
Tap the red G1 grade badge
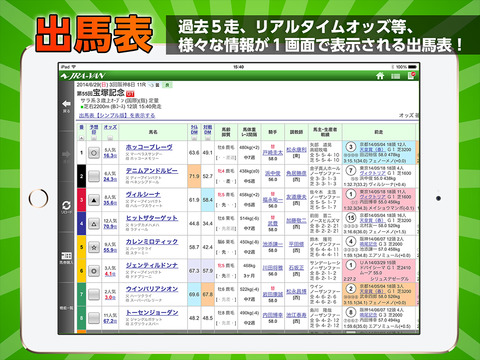[x=130, y=94]
